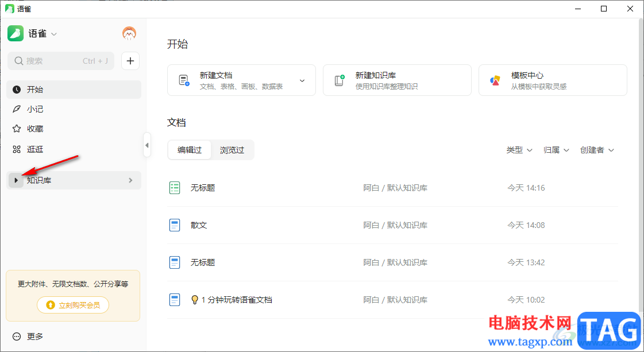Open the 知识库 right chevron
The height and width of the screenshot is (352, 644).
click(x=130, y=180)
